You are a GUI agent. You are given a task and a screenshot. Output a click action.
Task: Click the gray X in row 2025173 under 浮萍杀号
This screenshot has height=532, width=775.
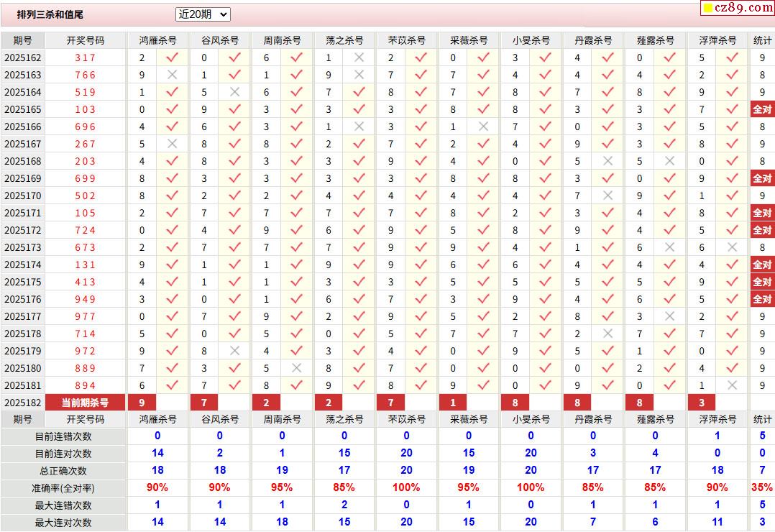[x=733, y=248]
